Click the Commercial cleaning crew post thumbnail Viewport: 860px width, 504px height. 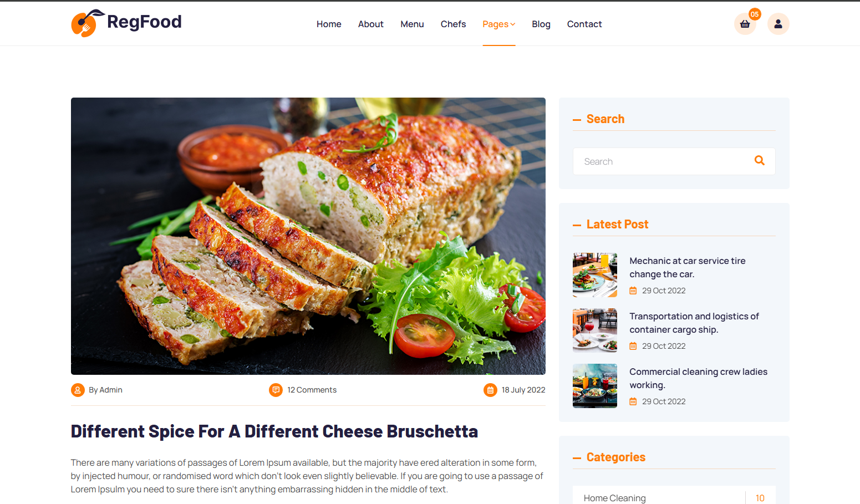(x=595, y=386)
